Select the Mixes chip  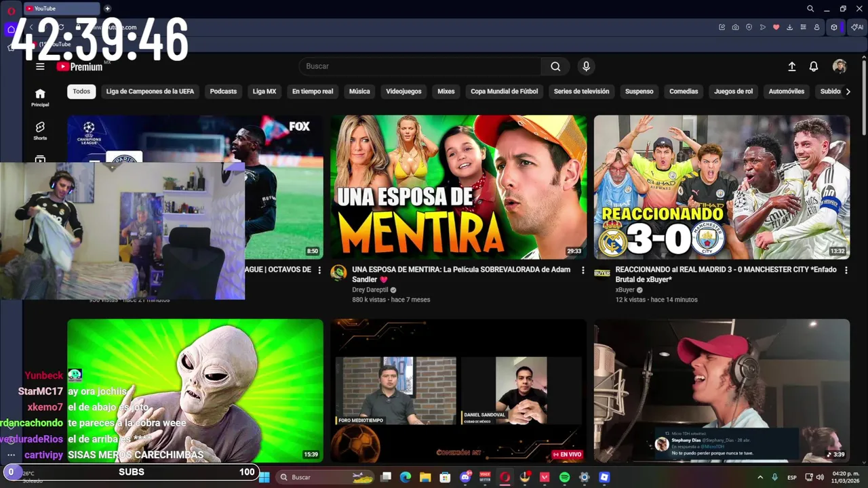pos(446,91)
